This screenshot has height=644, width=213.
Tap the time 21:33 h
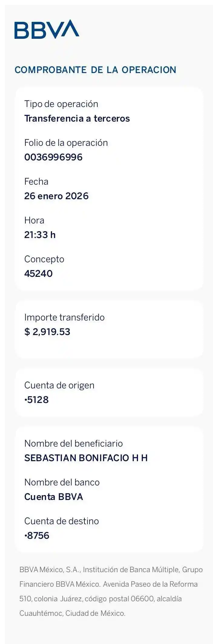[40, 235]
